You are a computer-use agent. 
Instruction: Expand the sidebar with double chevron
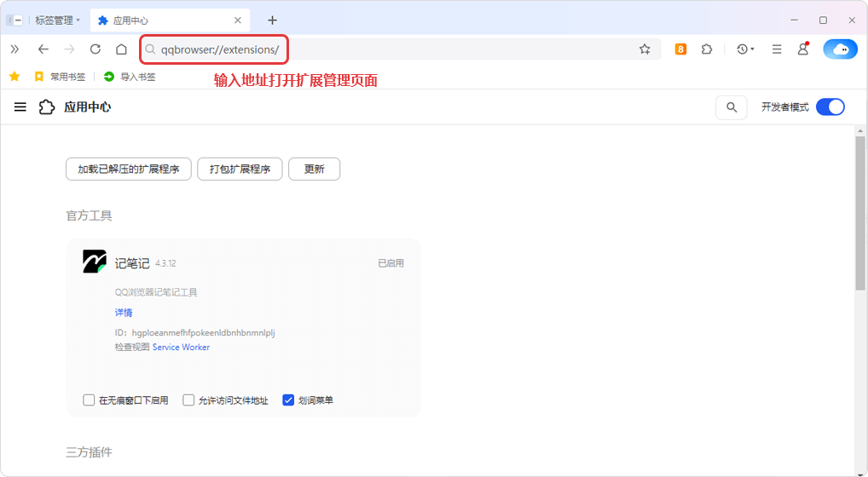point(14,49)
